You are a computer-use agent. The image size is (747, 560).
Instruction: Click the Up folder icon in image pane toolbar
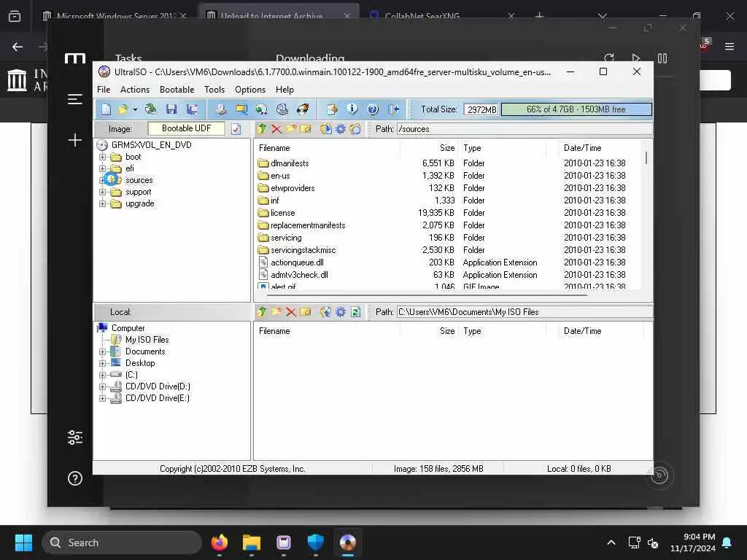coord(262,129)
